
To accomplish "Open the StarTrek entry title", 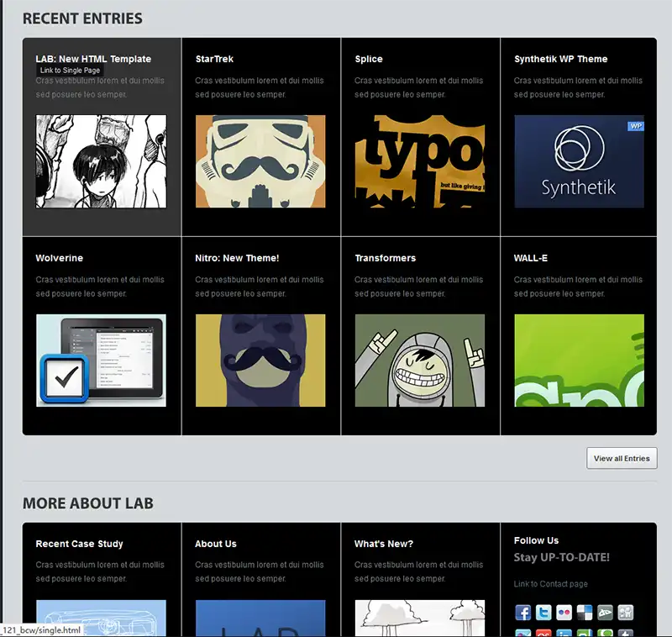I will [214, 59].
